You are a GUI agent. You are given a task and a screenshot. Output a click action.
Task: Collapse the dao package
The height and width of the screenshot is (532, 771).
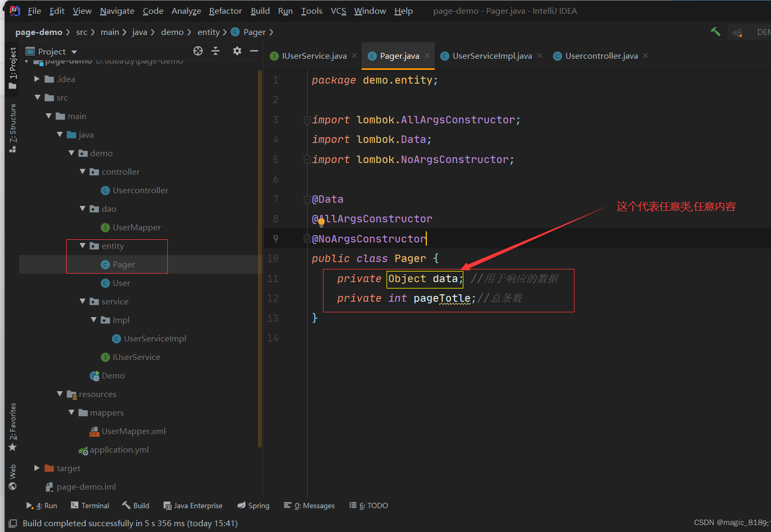(82, 209)
